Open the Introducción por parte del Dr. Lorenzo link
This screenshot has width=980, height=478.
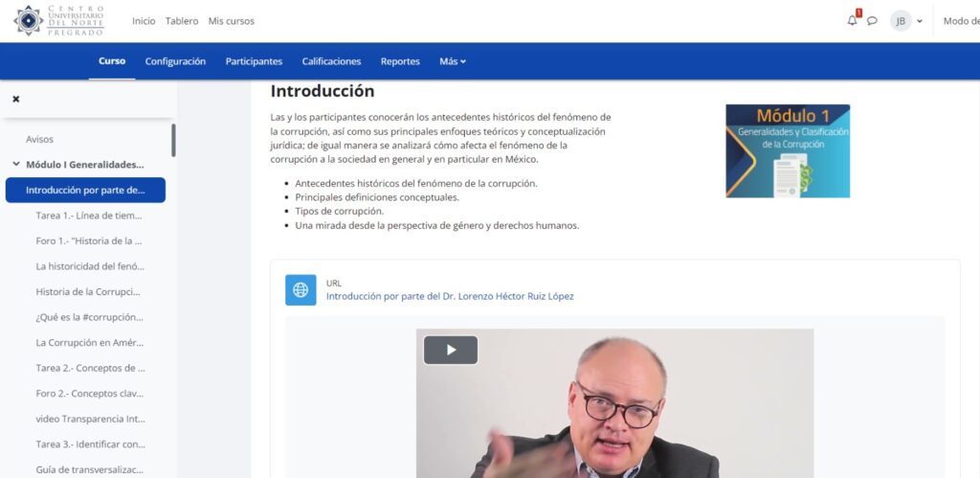(x=450, y=296)
